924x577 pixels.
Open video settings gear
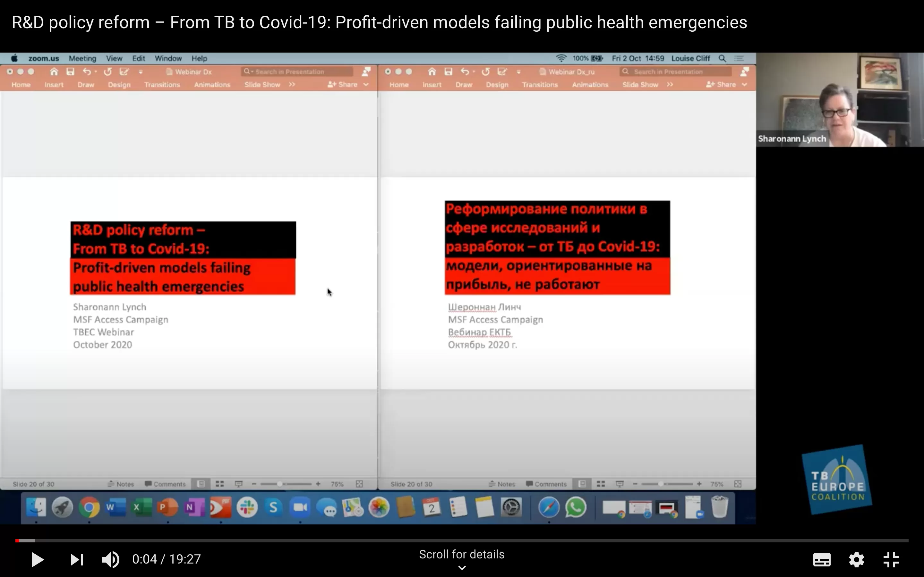tap(856, 559)
